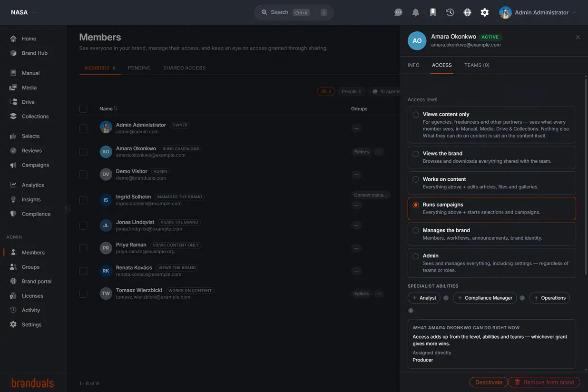Viewport: 588px width, 392px height.
Task: Open Home from the sidebar
Action: point(29,39)
